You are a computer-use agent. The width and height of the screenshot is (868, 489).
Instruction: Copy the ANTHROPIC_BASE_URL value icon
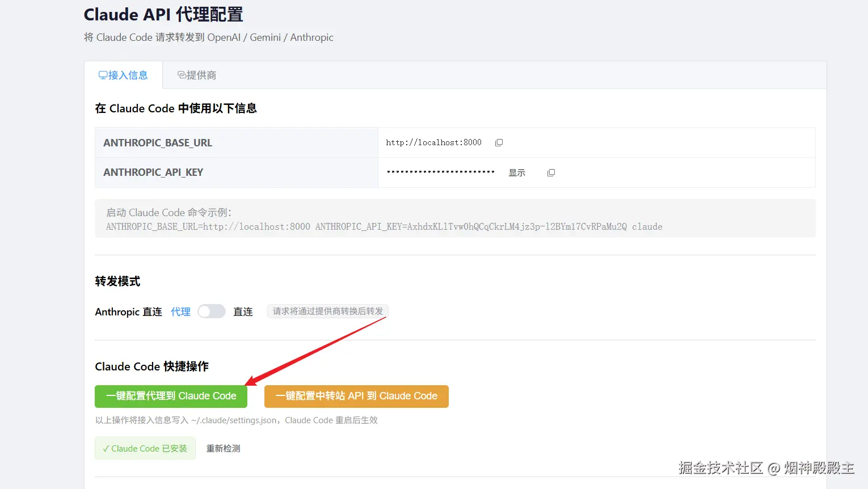point(499,142)
